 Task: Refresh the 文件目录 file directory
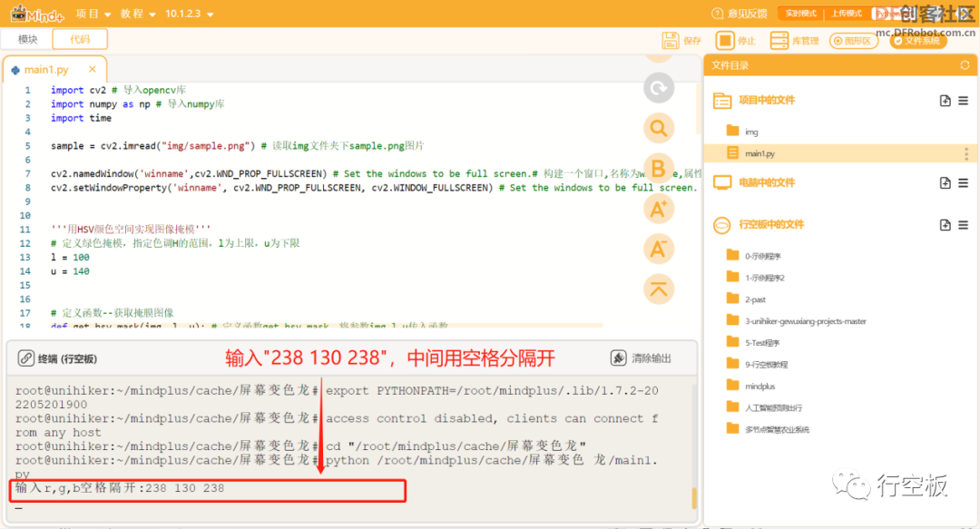point(965,65)
